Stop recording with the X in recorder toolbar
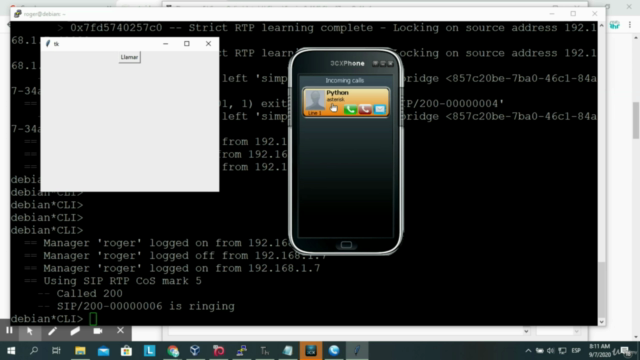640x360 pixels. click(x=120, y=330)
